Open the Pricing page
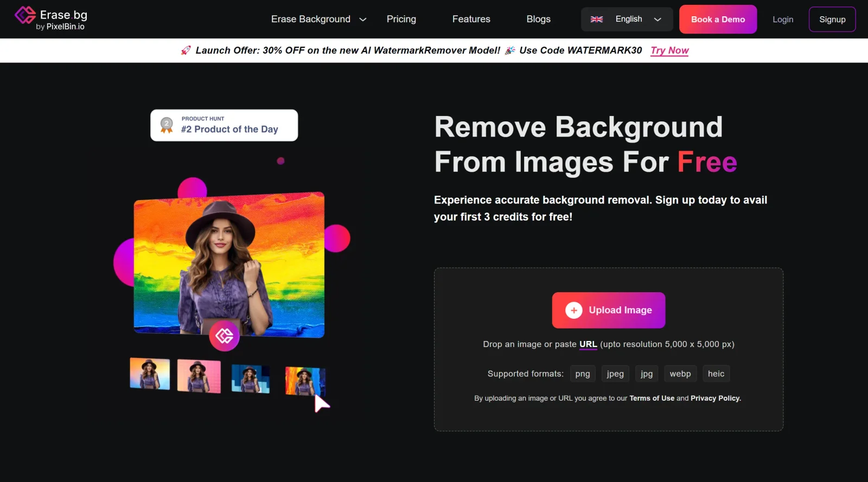This screenshot has width=868, height=482. (x=401, y=19)
